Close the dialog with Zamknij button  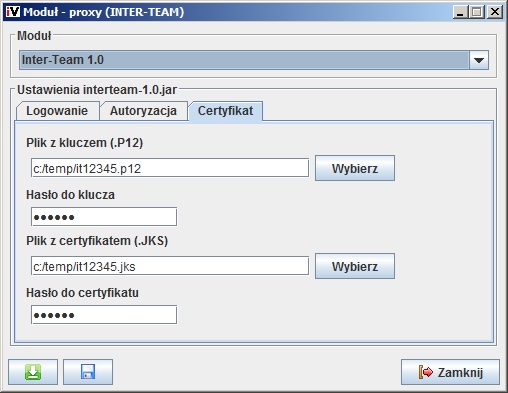point(450,372)
